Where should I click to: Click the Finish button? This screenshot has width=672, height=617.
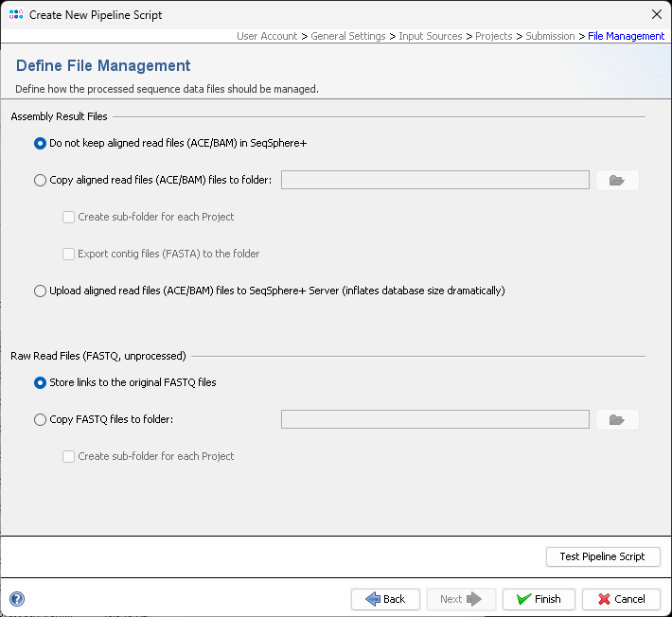click(537, 599)
